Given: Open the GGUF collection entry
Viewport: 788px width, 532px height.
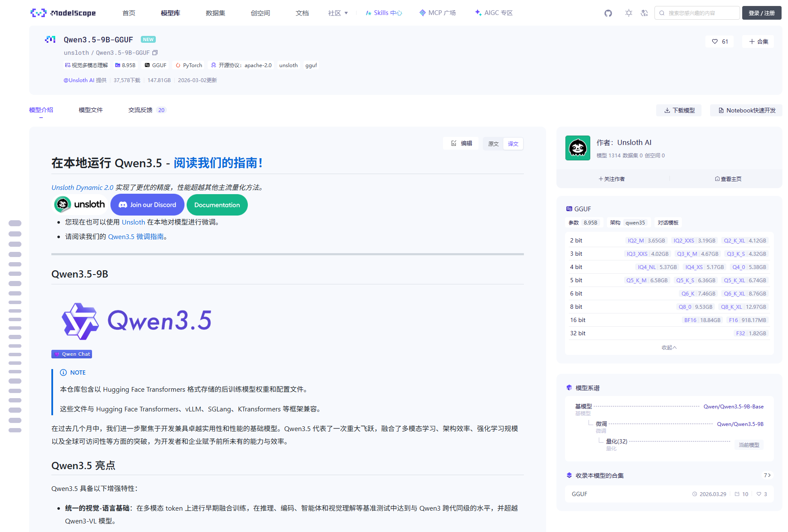Looking at the screenshot, I should tap(669, 494).
